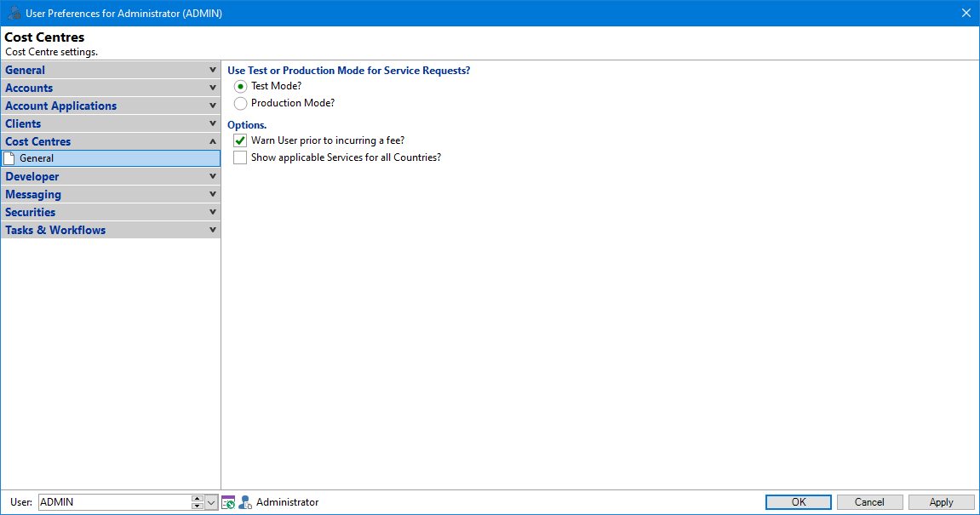
Task: Open the Securities category header
Action: 111,213
